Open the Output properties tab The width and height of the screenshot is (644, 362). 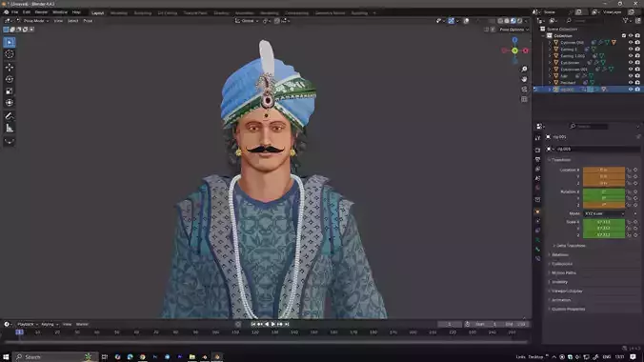pos(537,159)
